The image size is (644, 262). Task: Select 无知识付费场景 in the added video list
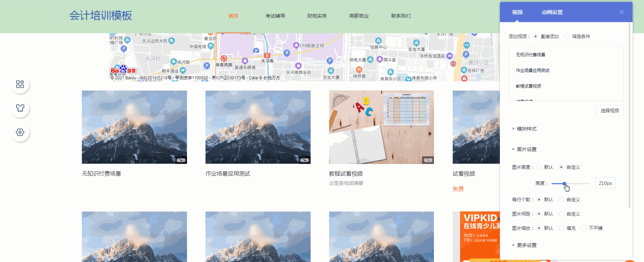click(531, 55)
